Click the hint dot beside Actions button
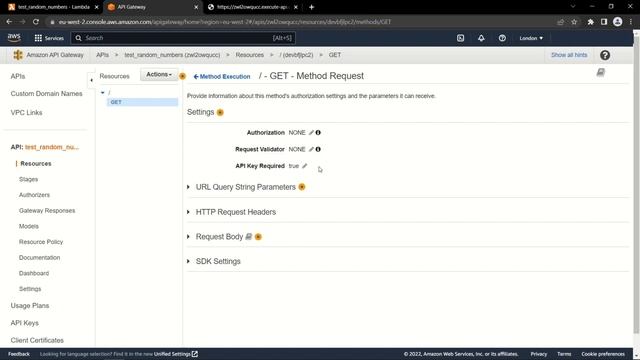This screenshot has height=360, width=640. pyautogui.click(x=182, y=76)
